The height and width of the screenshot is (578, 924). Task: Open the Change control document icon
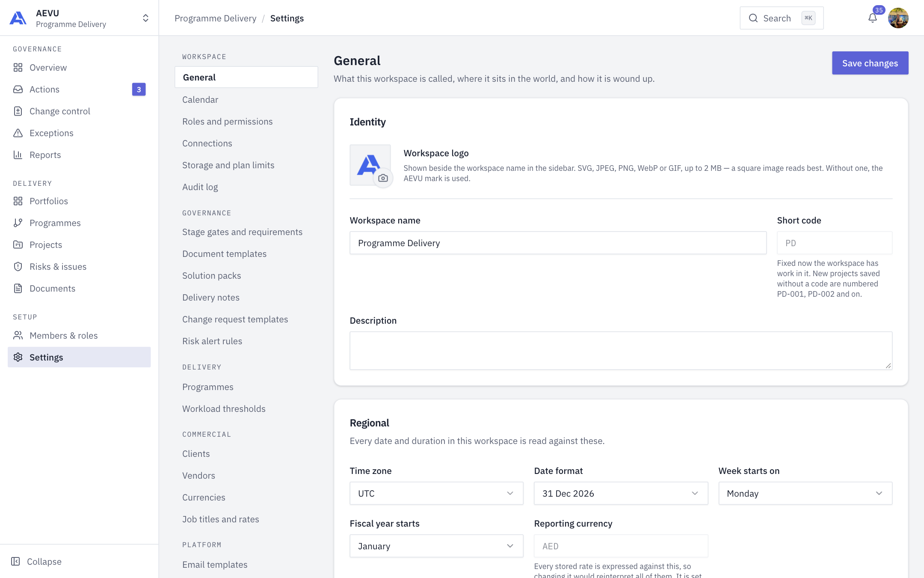(18, 111)
